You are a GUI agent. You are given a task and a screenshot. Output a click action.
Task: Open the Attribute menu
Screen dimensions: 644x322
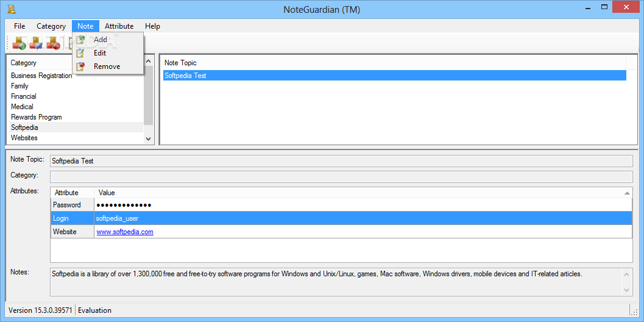(x=119, y=26)
